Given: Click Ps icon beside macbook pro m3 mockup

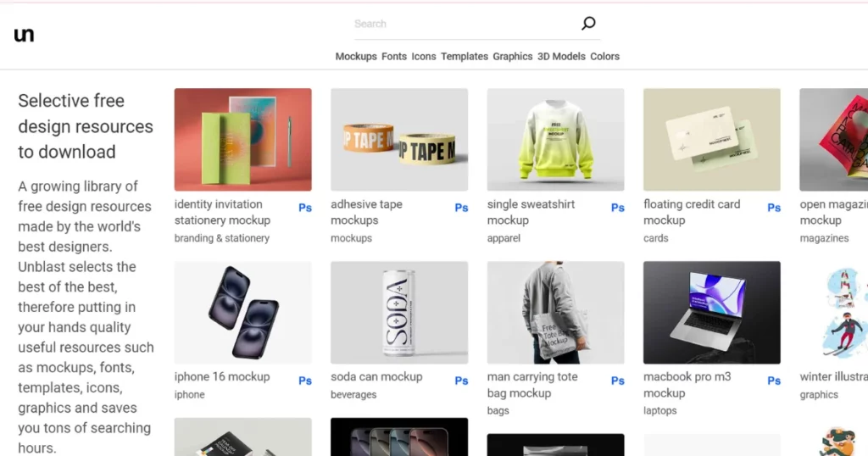Looking at the screenshot, I should pyautogui.click(x=774, y=381).
